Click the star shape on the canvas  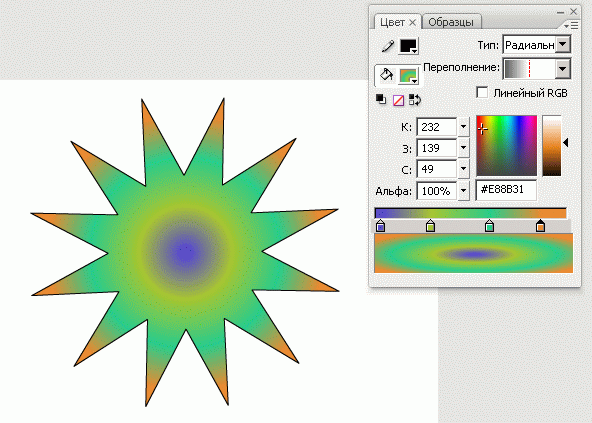pos(185,252)
